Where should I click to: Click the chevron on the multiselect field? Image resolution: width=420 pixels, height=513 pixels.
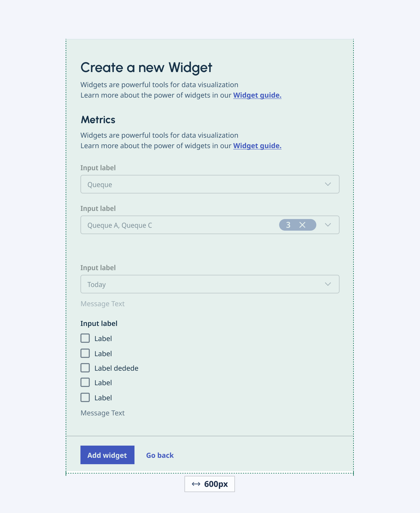(328, 225)
